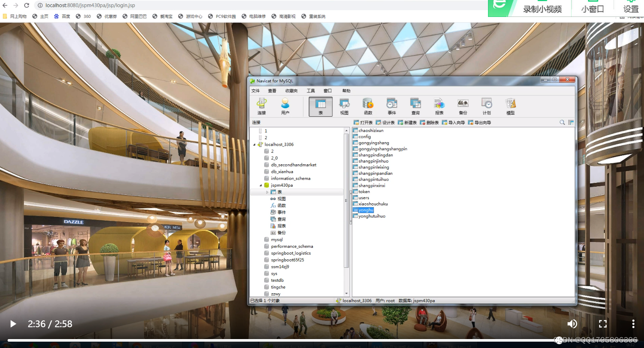Select the shangpinpandian table
644x348 pixels.
coord(375,174)
